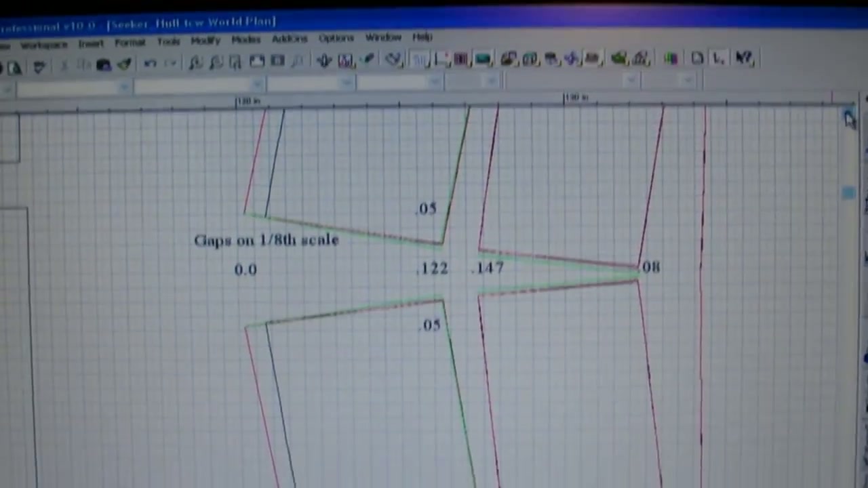
Task: Click the vertical scrollbar up arrow
Action: tap(849, 117)
